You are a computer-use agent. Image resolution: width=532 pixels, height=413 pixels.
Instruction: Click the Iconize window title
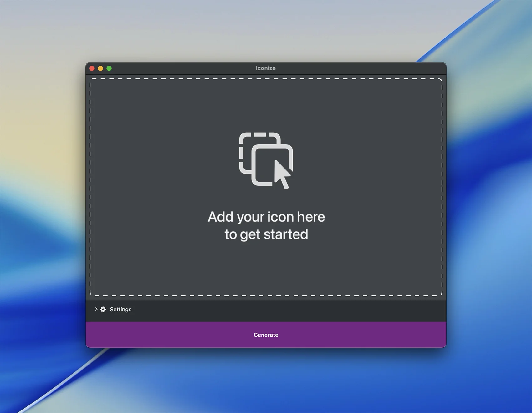(x=266, y=68)
